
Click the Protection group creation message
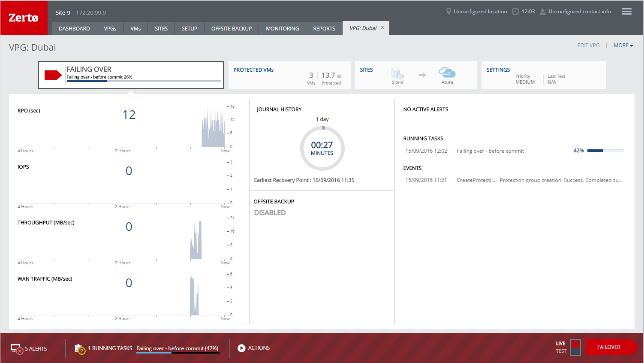click(x=561, y=180)
